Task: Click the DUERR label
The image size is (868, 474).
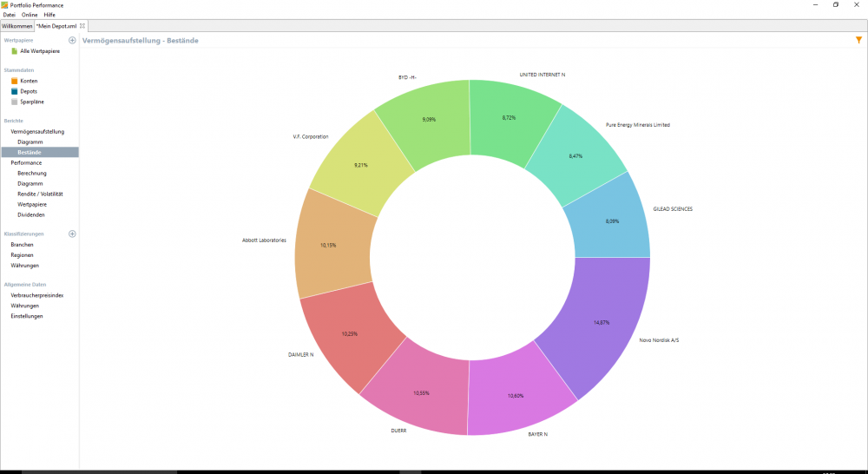Action: [x=398, y=431]
